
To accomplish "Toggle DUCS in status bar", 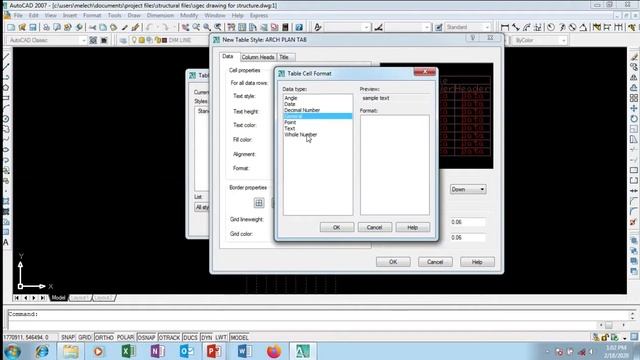I will (x=190, y=338).
